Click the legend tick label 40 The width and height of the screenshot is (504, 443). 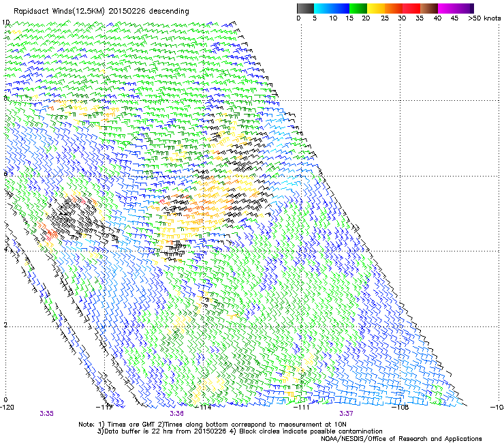437,18
